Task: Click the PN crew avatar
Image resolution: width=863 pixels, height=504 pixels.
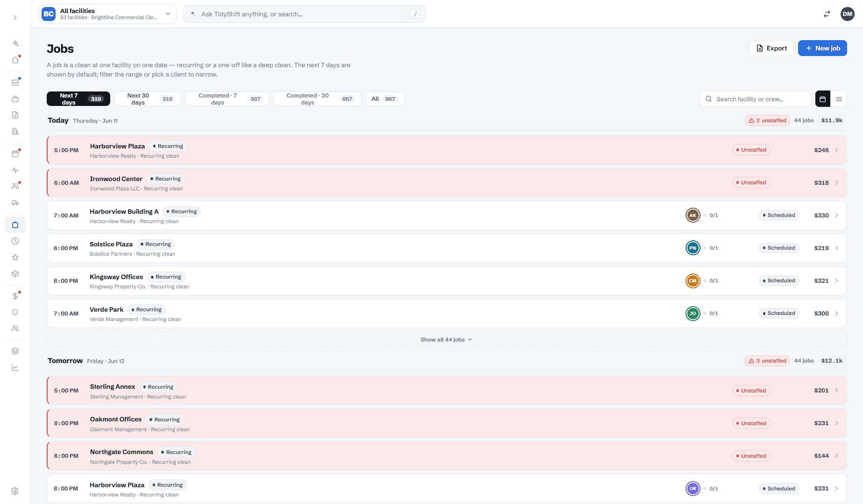Action: point(693,248)
